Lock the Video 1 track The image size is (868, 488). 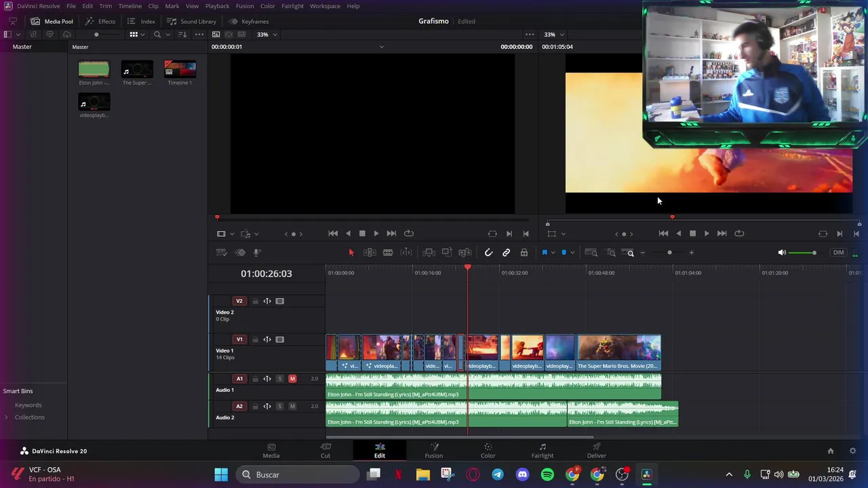[x=255, y=340]
